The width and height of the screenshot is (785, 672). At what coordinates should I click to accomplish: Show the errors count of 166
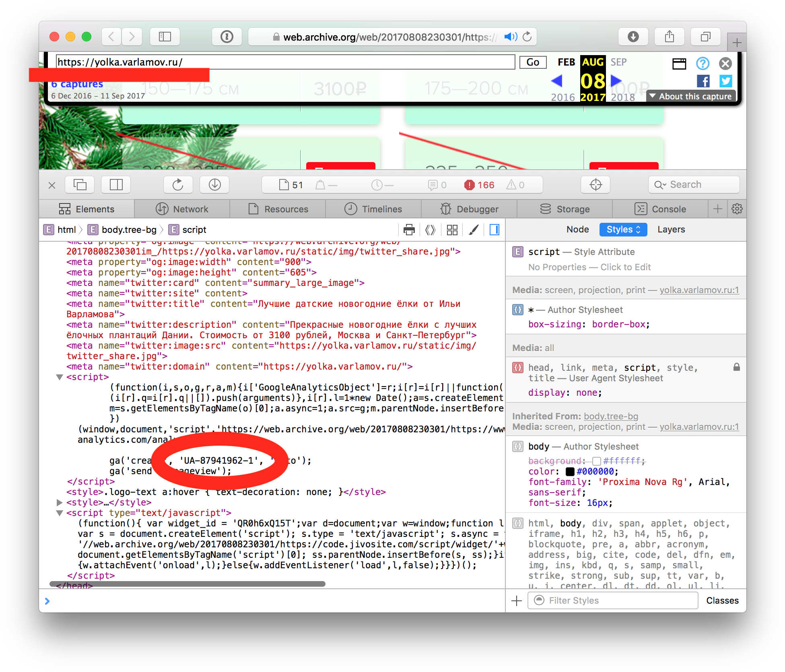[479, 185]
